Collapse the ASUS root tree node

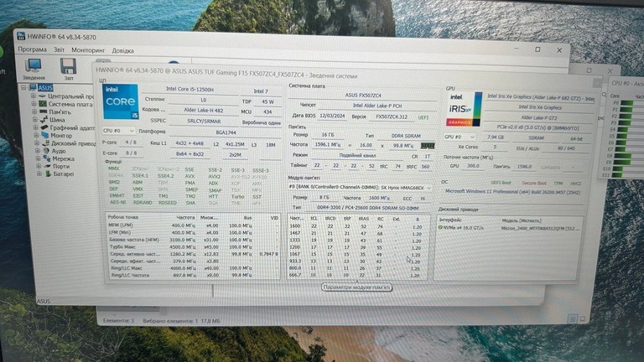point(23,87)
